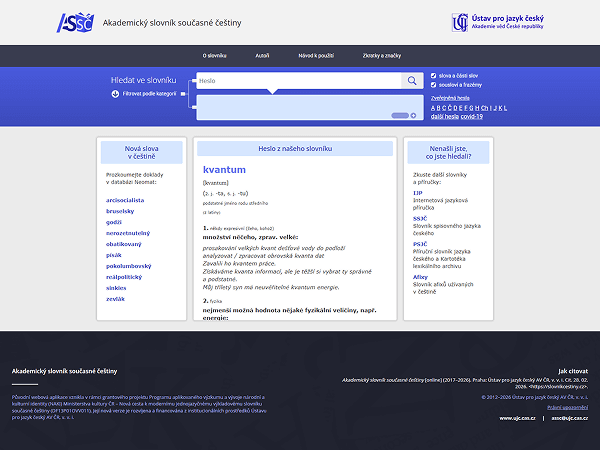Screen dimensions: 600x450
Task: Click into the Heslo search field
Action: (x=299, y=81)
